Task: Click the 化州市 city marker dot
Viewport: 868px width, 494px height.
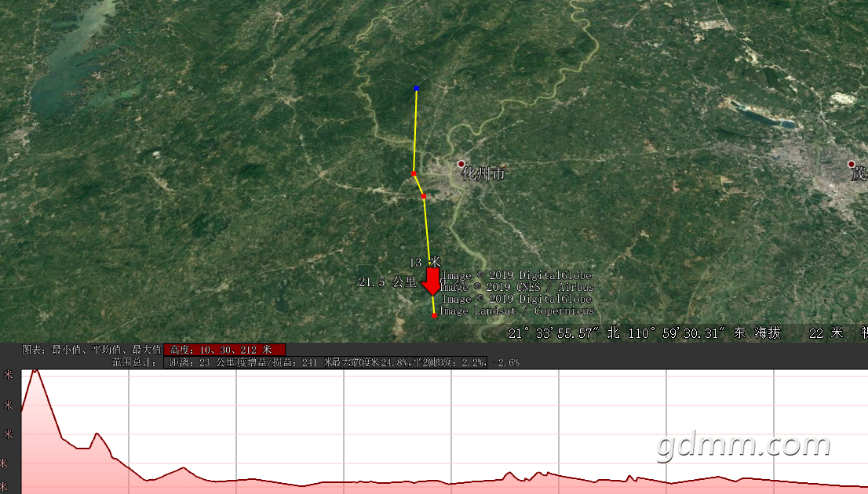Action: pos(461,164)
